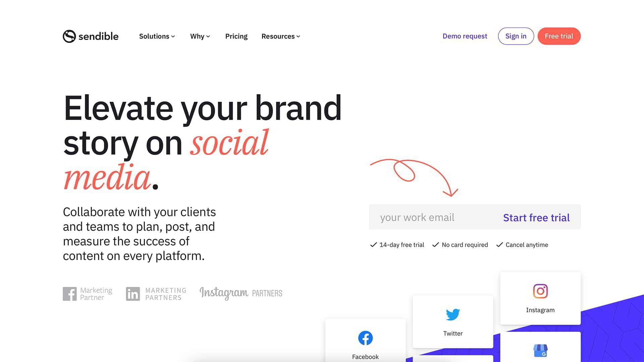Expand the Resources dropdown menu
Viewport: 644px width, 362px height.
(281, 36)
